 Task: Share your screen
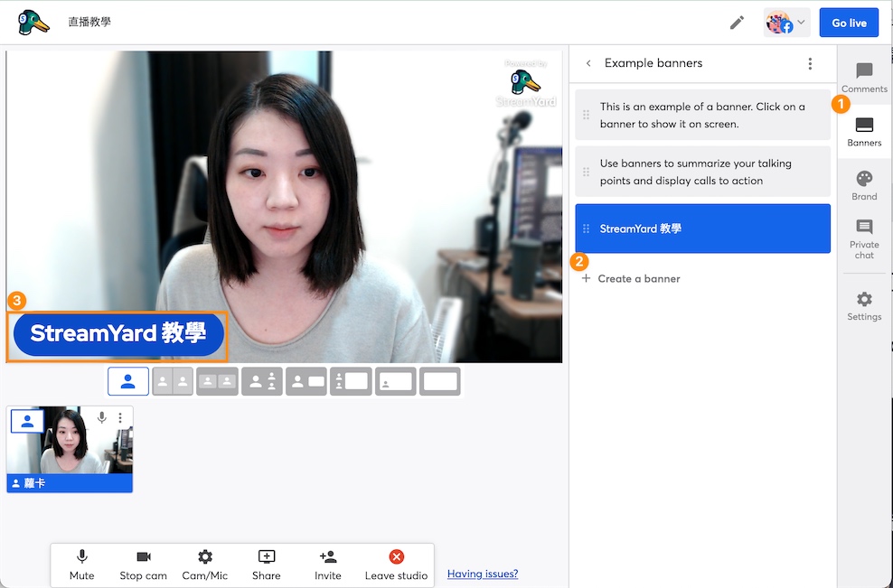267,565
